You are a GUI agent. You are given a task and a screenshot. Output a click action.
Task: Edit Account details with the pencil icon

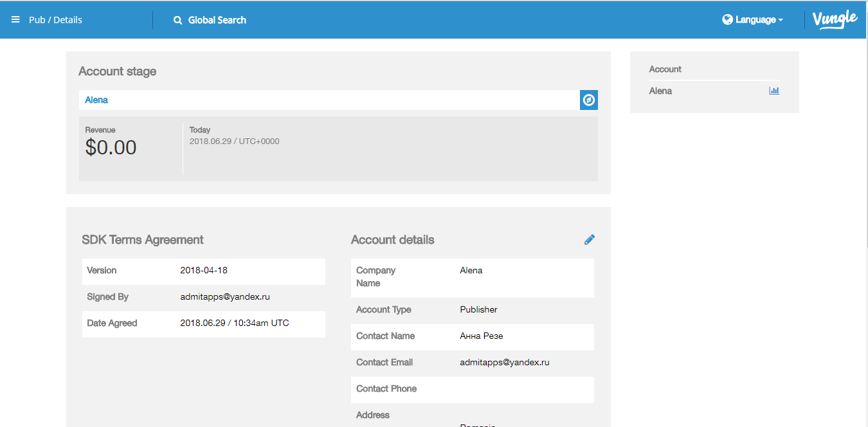tap(590, 240)
